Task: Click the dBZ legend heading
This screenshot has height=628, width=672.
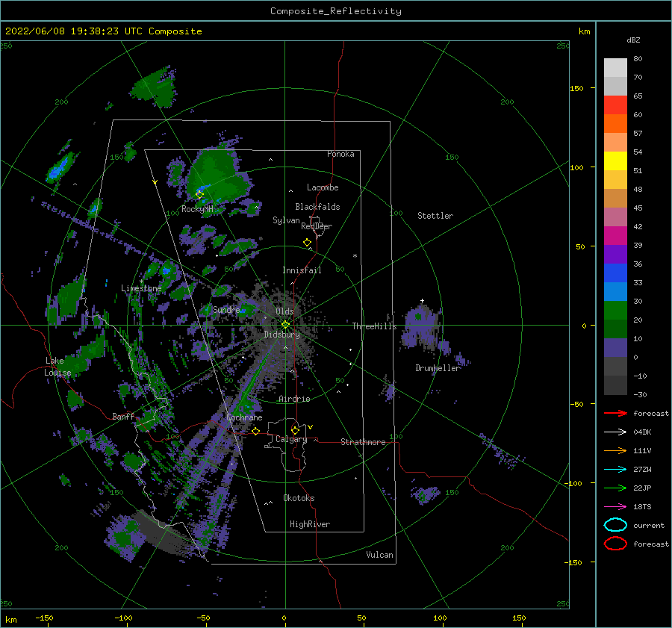Action: pos(633,40)
